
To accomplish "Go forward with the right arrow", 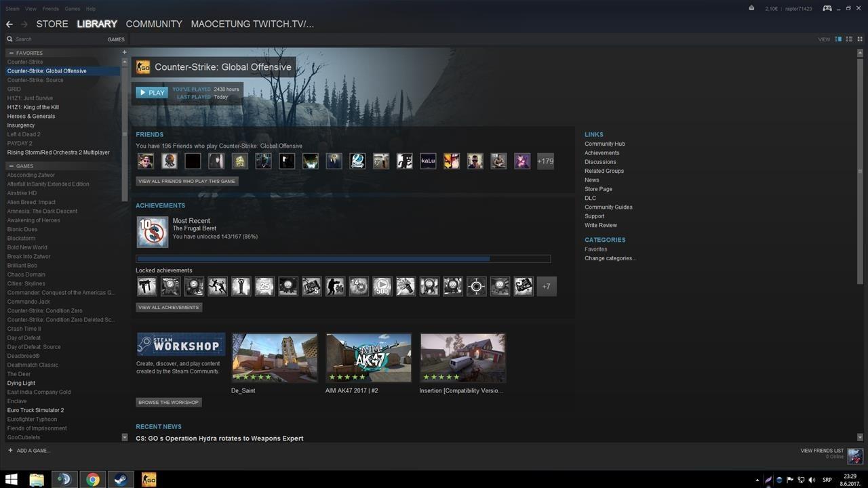I will [24, 24].
